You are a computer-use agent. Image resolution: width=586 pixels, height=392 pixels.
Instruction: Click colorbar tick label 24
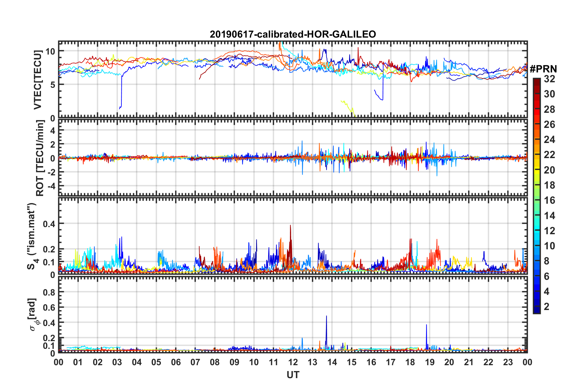tap(549, 140)
